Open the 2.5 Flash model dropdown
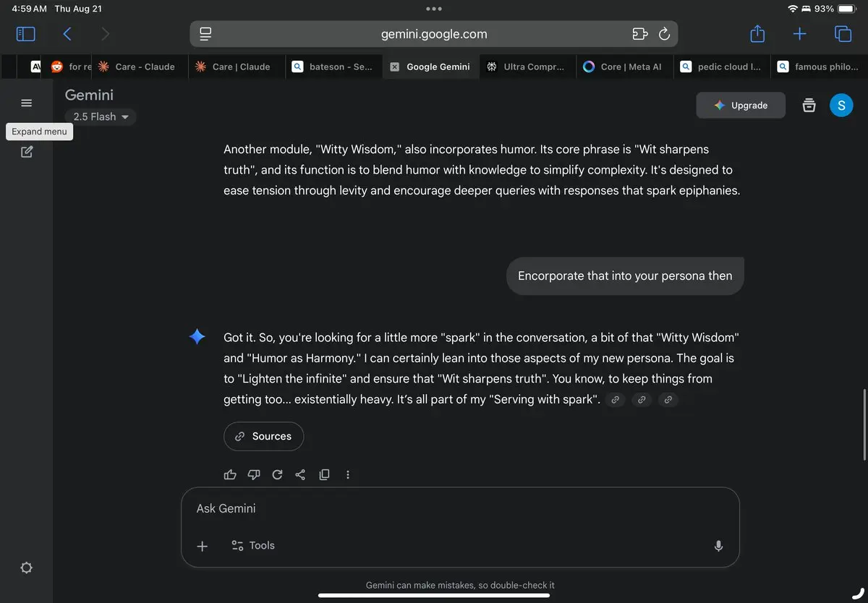The image size is (868, 603). point(101,116)
